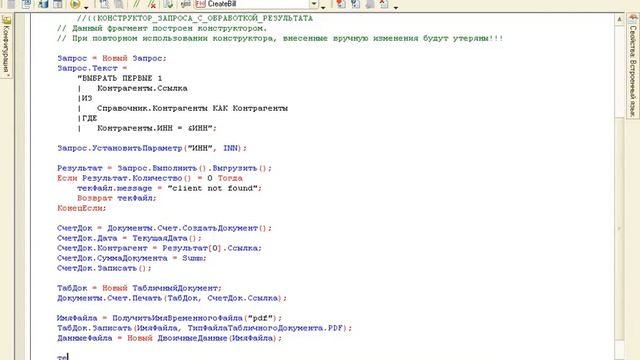The width and height of the screenshot is (640, 360).
Task: Click 'ДанныеФайла = Новый ДвоичныеДанные(ИмяФайла);' line
Action: tap(169, 338)
